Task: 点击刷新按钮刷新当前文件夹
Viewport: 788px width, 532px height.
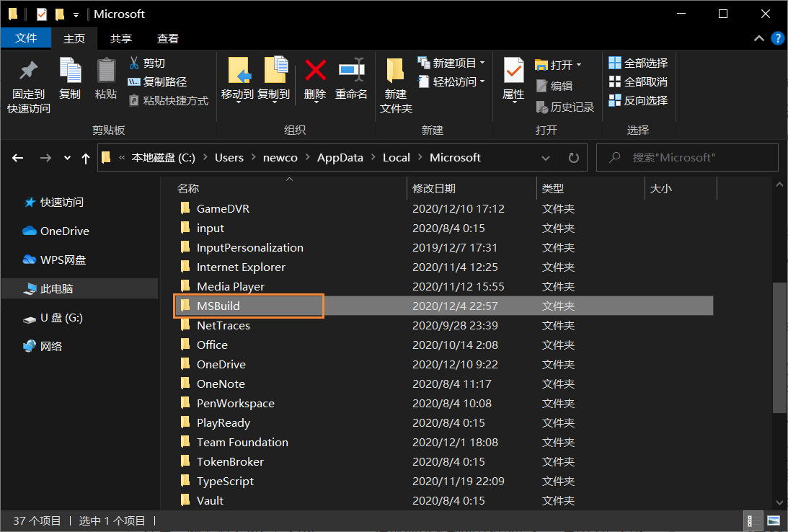Action: tap(573, 157)
